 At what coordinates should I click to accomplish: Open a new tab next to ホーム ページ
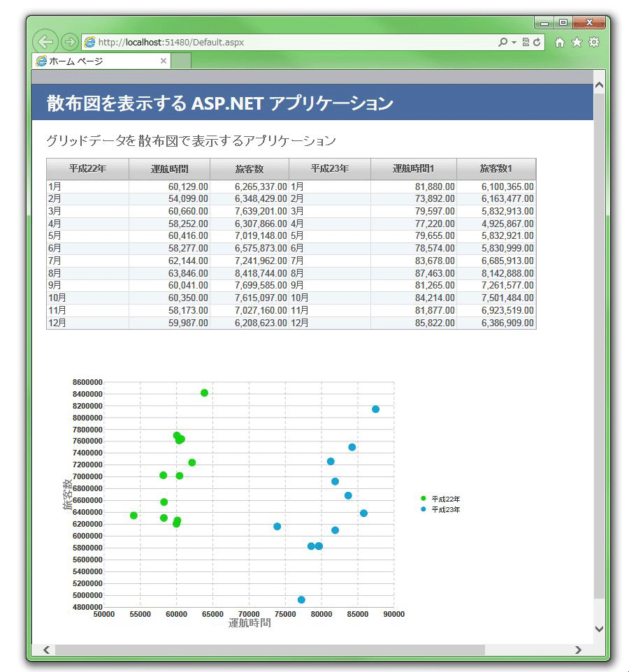[180, 61]
